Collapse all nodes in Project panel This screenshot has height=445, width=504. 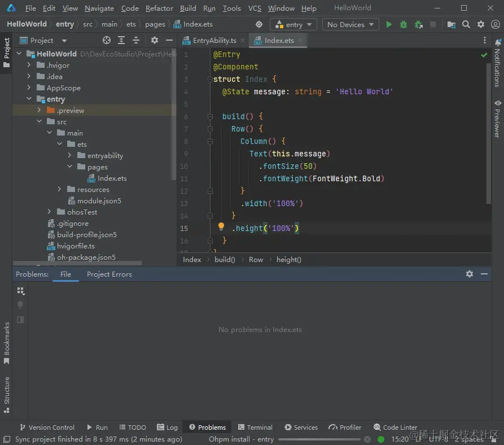tap(136, 40)
